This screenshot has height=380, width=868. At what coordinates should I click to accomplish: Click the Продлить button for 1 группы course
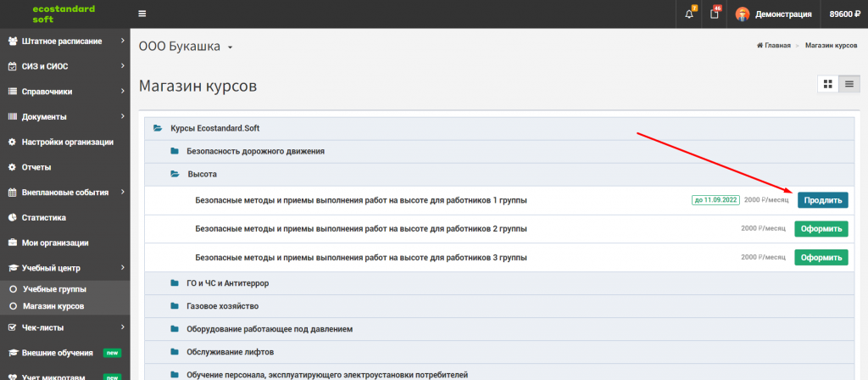pos(822,200)
